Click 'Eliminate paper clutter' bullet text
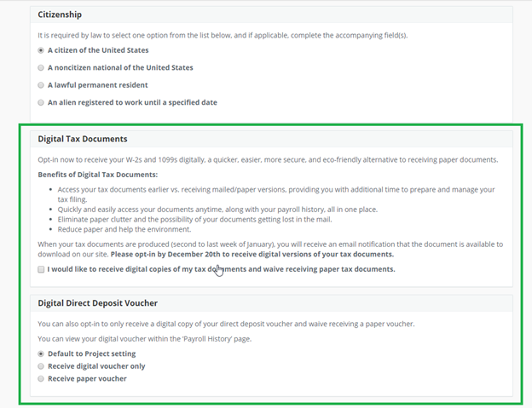 [194, 220]
